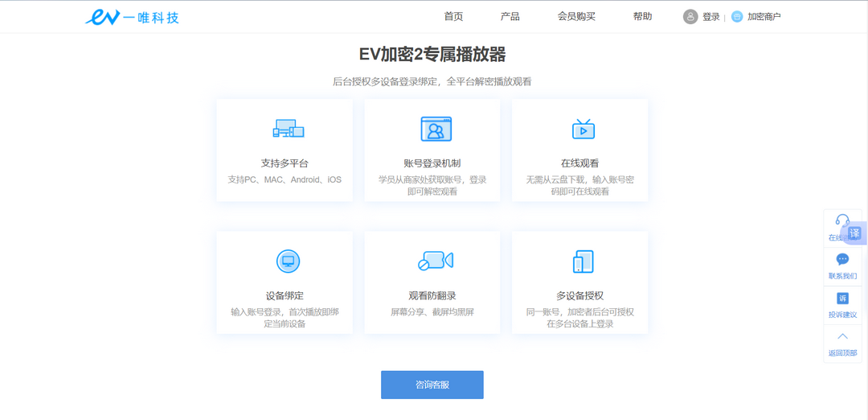Open the 帮助 navigation item
The height and width of the screenshot is (420, 868).
[642, 17]
